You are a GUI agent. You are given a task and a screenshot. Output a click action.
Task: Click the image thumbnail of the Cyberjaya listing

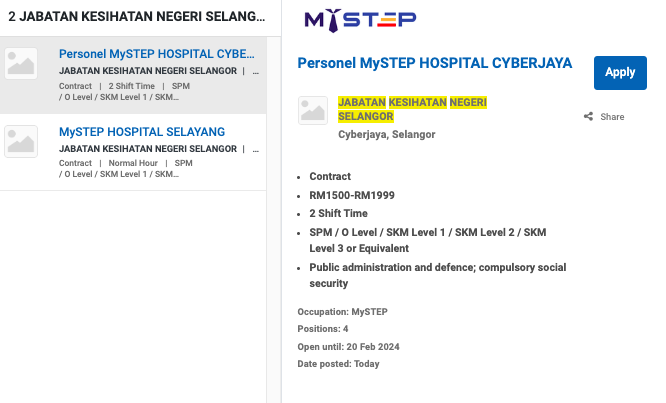[x=21, y=63]
